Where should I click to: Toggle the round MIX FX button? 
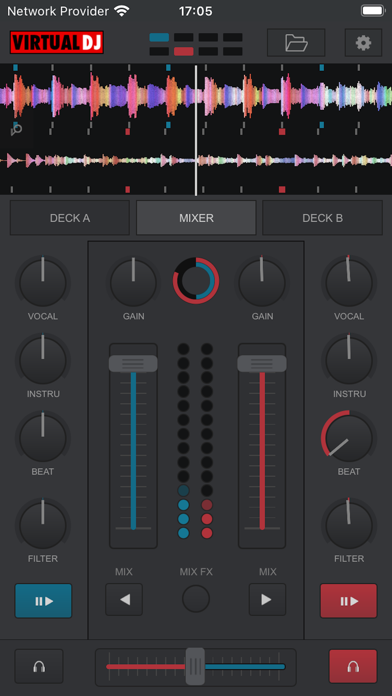tap(196, 599)
